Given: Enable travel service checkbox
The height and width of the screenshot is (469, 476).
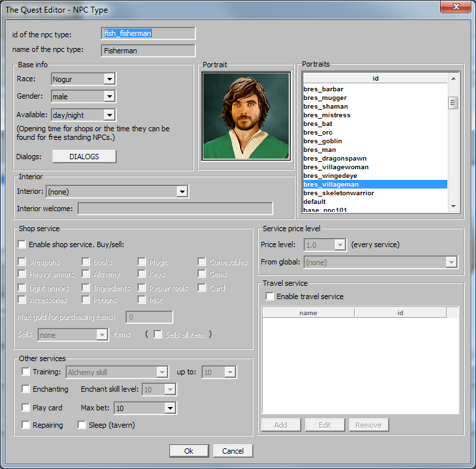Looking at the screenshot, I should (x=270, y=296).
